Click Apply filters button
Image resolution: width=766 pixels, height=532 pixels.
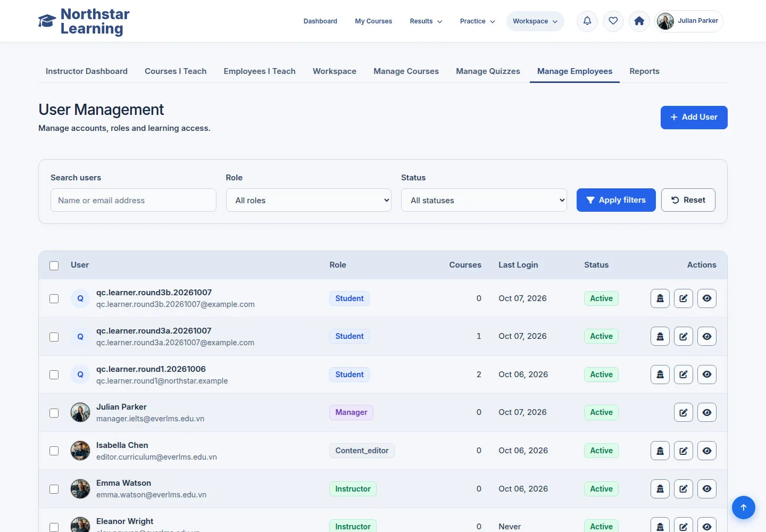coord(616,200)
